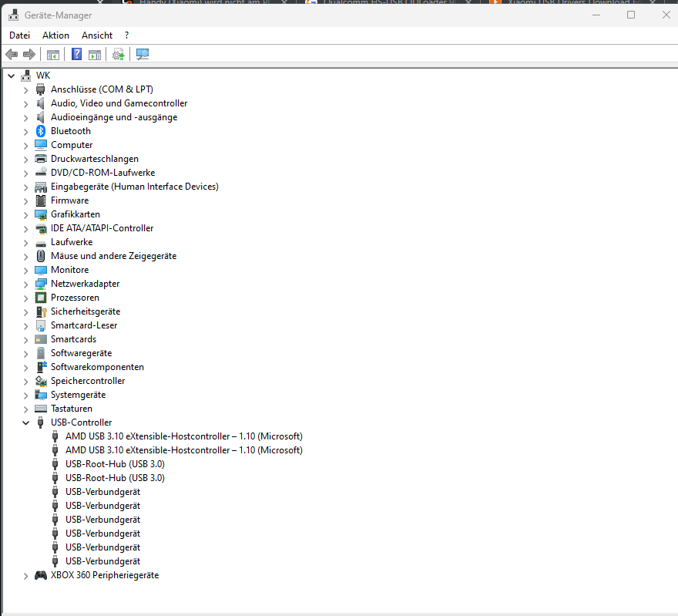Select the Tastaturen label
The image size is (678, 616).
72,409
